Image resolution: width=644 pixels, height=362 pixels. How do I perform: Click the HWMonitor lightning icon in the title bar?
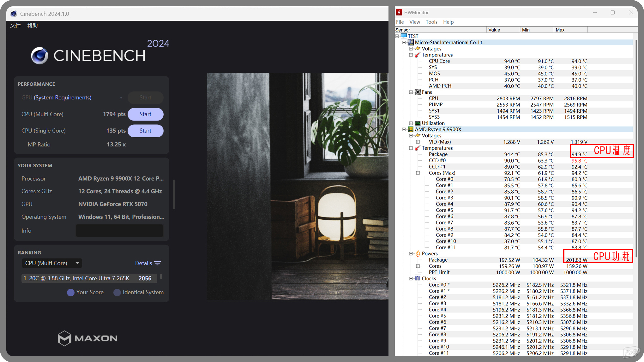point(399,12)
